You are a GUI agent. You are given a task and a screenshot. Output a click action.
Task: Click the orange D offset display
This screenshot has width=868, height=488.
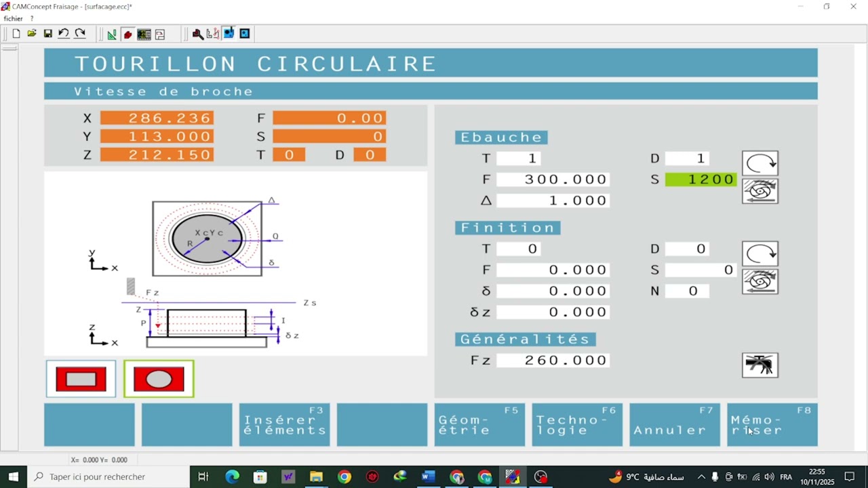(370, 155)
